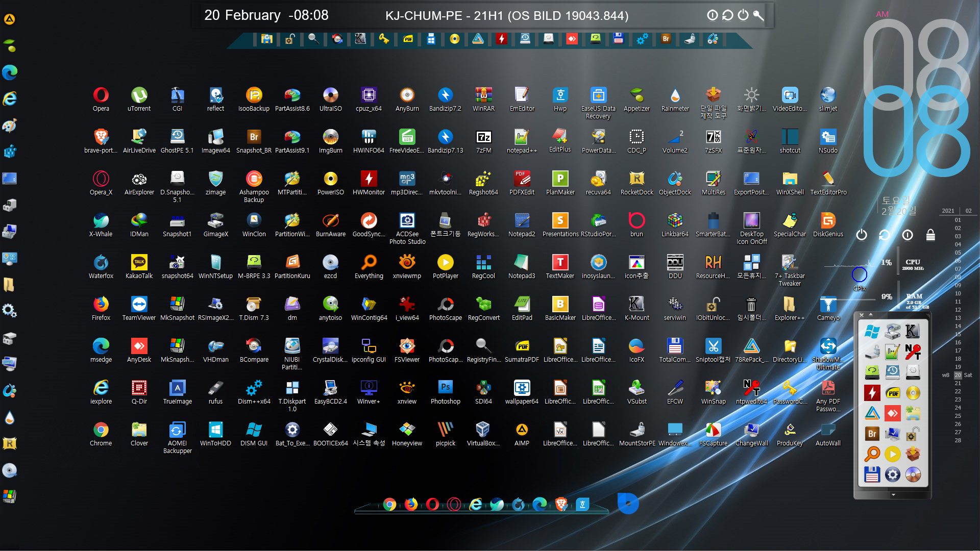Expand launcher panel bottom arrow
This screenshot has height=551, width=980.
[893, 495]
